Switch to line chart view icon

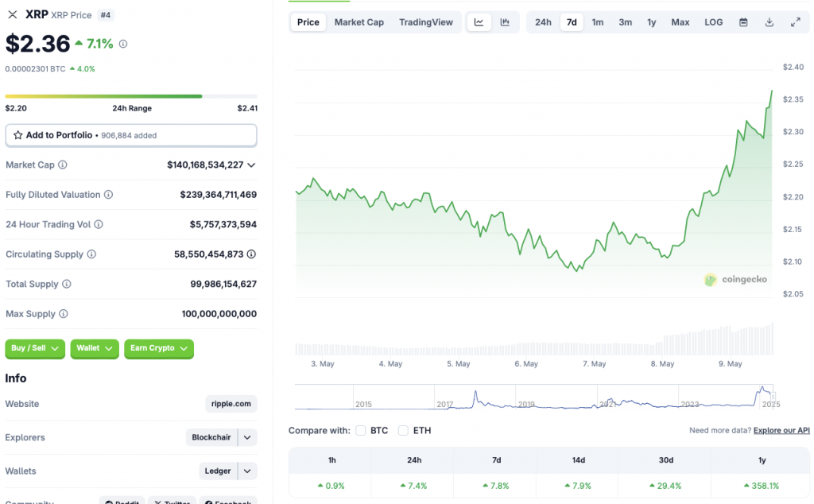click(x=479, y=22)
